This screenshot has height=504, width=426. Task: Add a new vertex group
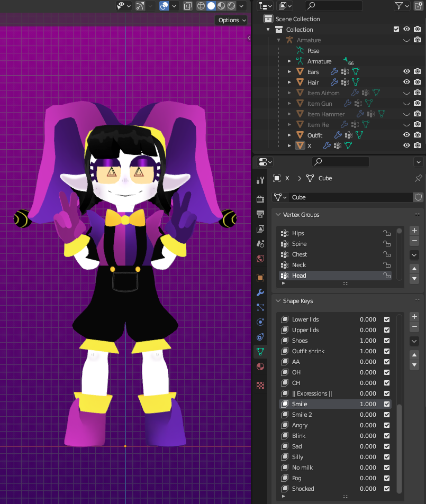pos(414,231)
